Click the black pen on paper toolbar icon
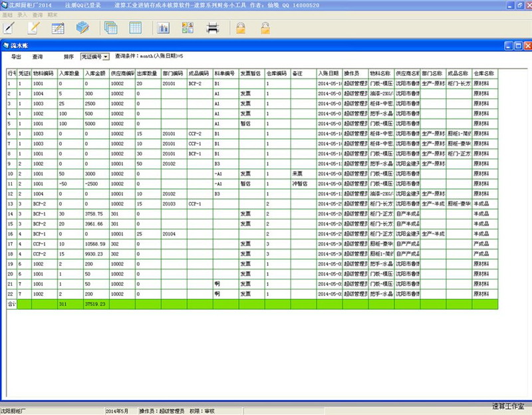532x415 pixels. pyautogui.click(x=9, y=28)
